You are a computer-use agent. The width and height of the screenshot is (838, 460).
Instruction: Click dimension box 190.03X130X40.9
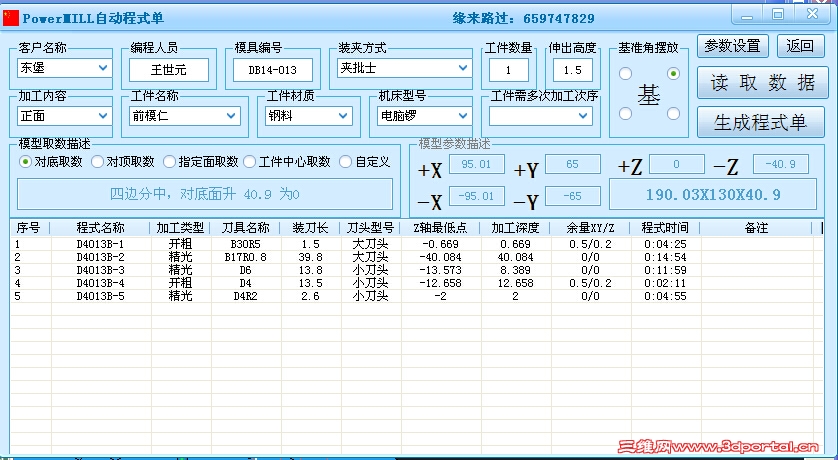tap(713, 194)
